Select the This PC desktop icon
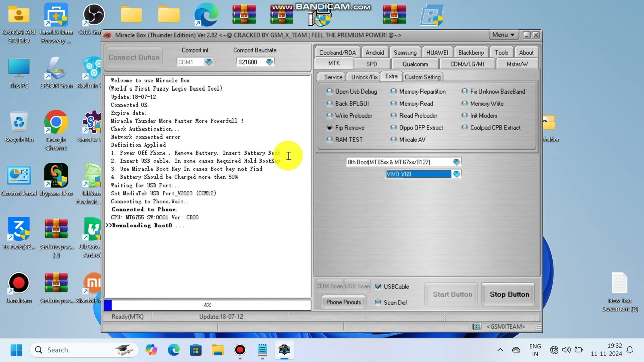The image size is (644, 362). [x=19, y=74]
